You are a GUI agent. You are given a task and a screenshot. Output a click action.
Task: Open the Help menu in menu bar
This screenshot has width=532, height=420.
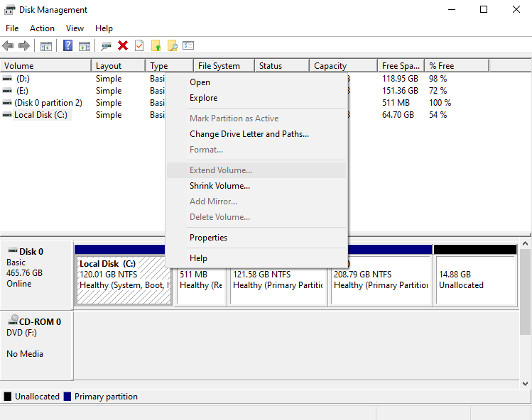[104, 28]
